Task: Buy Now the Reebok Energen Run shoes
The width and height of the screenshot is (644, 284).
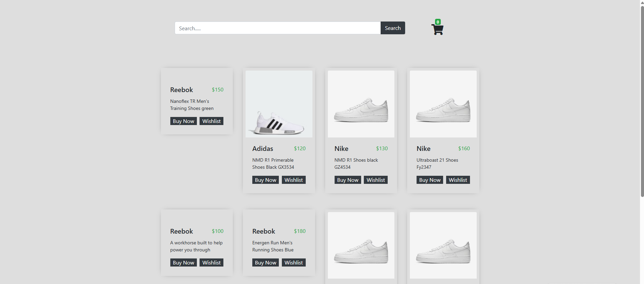Action: 265,262
